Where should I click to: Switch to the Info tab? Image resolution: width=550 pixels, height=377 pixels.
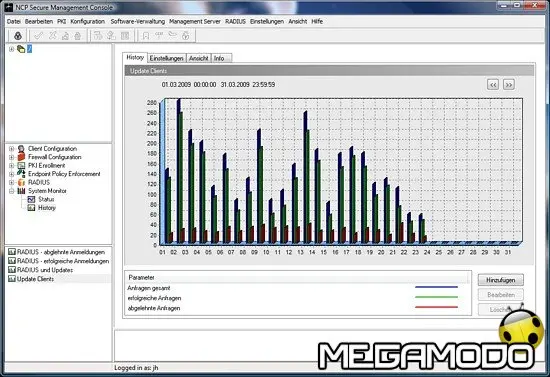(x=221, y=58)
